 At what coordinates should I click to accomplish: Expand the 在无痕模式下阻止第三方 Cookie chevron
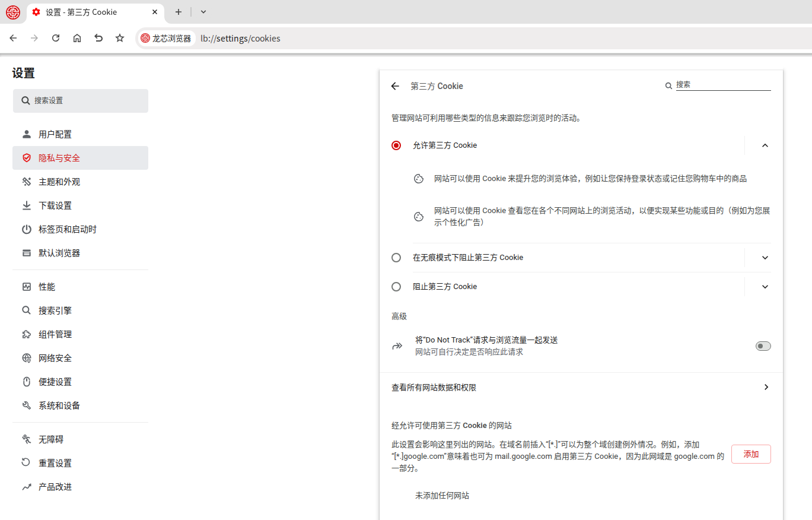point(765,258)
